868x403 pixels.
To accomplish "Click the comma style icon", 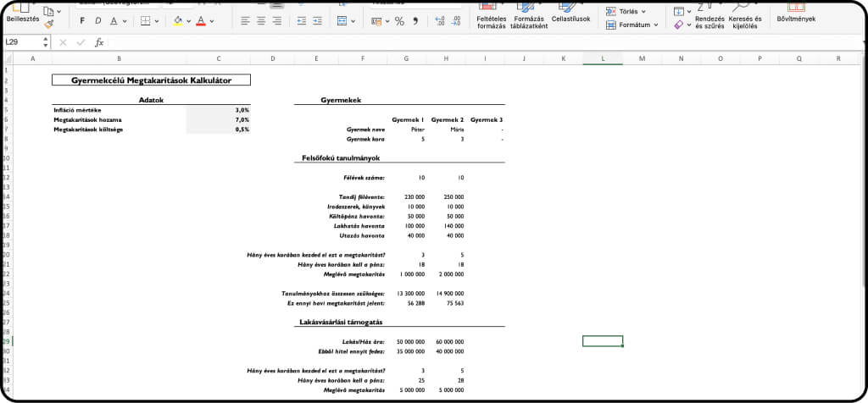I will tap(415, 21).
